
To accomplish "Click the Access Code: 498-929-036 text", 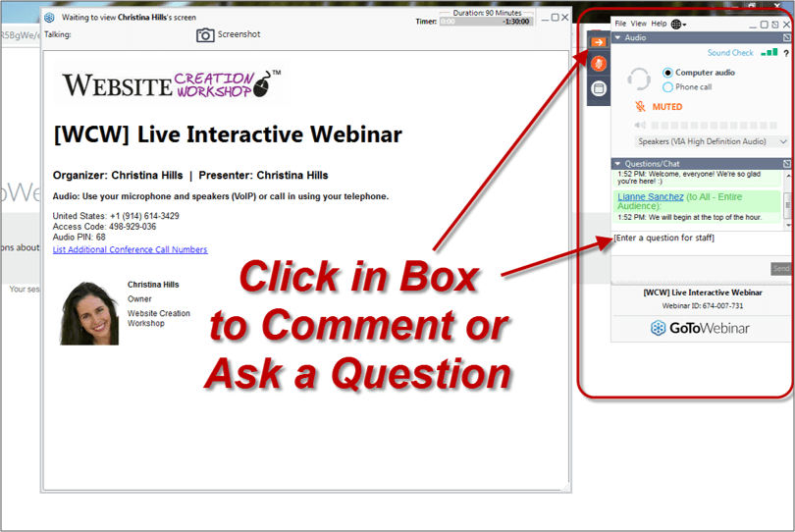I will [x=104, y=227].
